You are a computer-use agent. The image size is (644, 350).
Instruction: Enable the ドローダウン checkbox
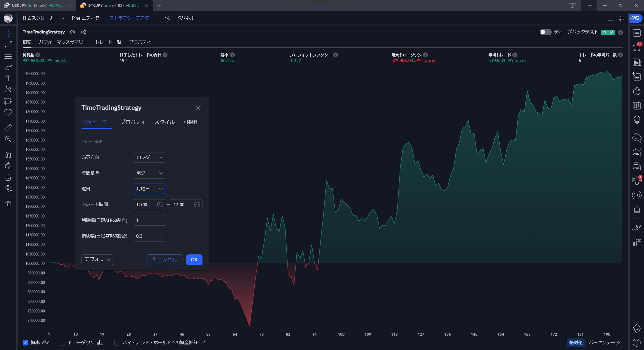(x=63, y=342)
